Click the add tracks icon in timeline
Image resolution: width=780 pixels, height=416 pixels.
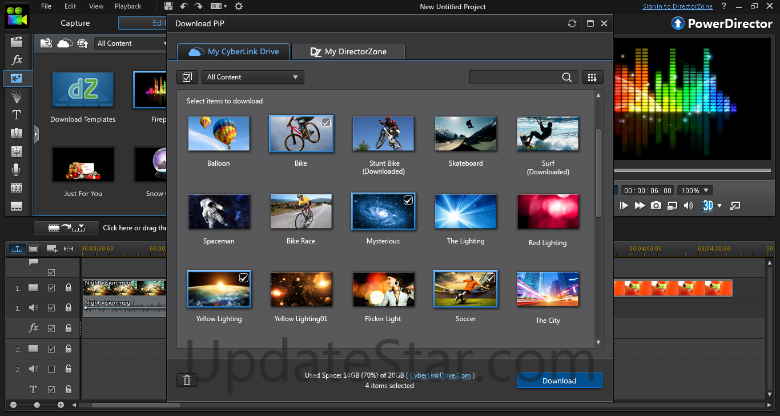[x=52, y=248]
